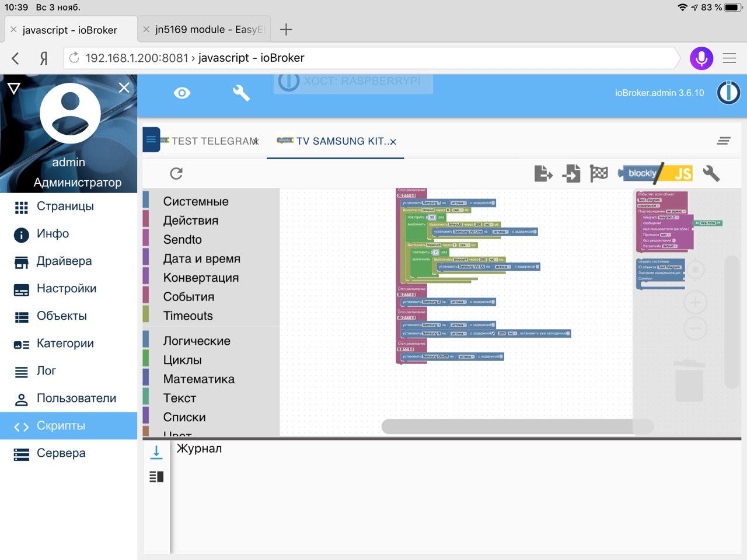Click the ioBroker logo icon

[x=728, y=93]
